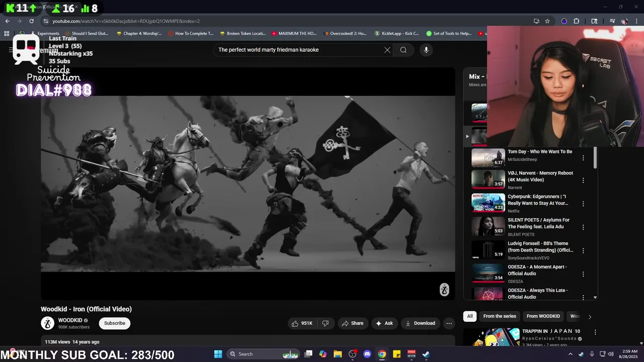Open options for ODESZA - A Moment Apart
This screenshot has width=644, height=362.
pyautogui.click(x=583, y=274)
